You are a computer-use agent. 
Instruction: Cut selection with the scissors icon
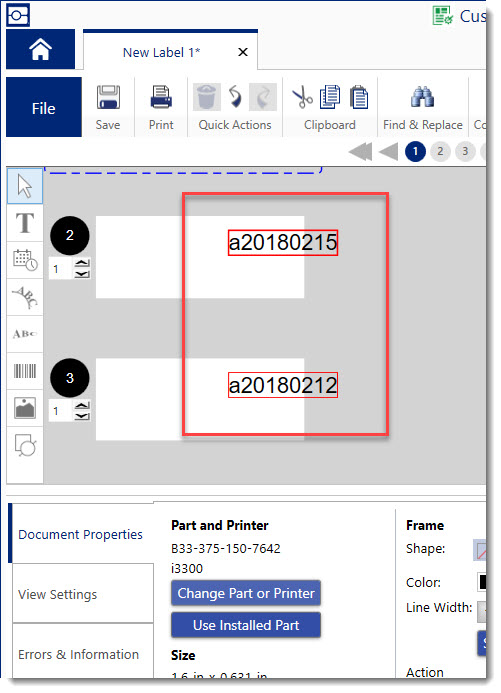click(302, 97)
